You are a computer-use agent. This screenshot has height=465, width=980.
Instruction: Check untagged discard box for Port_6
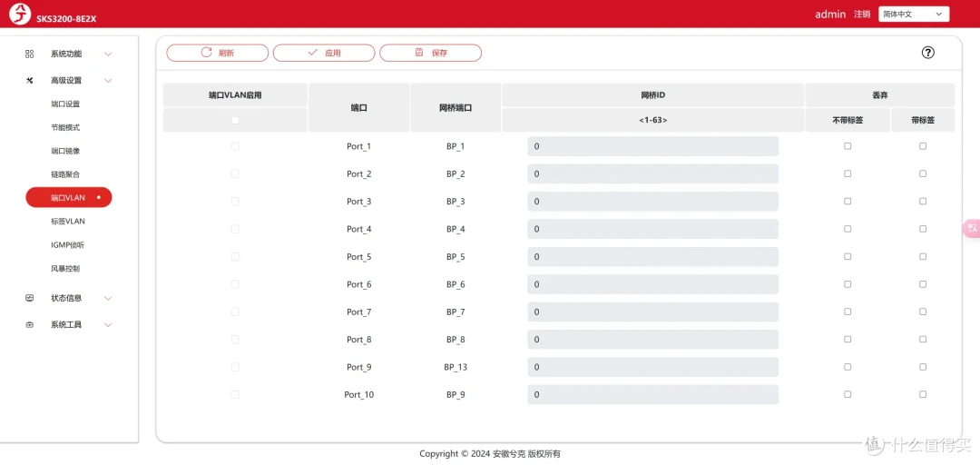coord(848,284)
